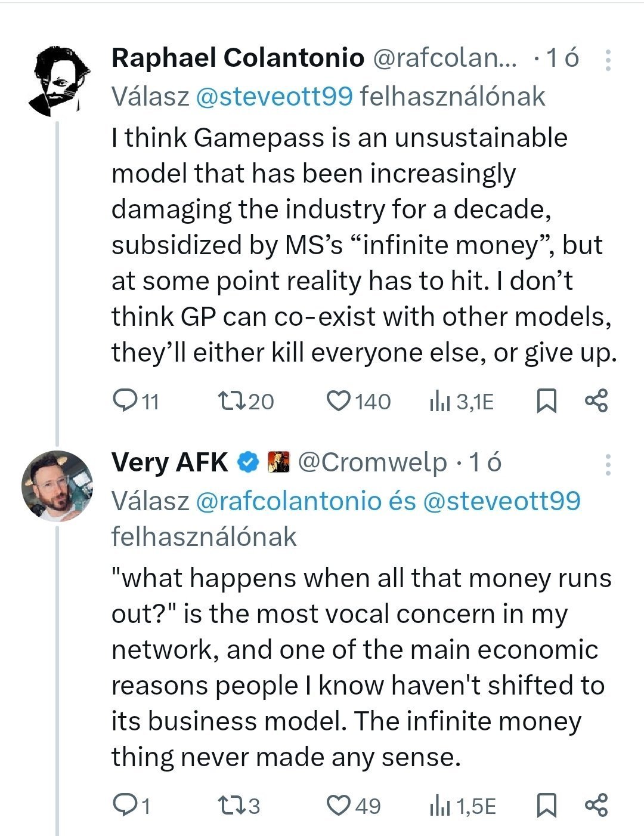Open @steveott99 mention in Raphael's reply line
Screen dimensions: 644x836
[274, 97]
